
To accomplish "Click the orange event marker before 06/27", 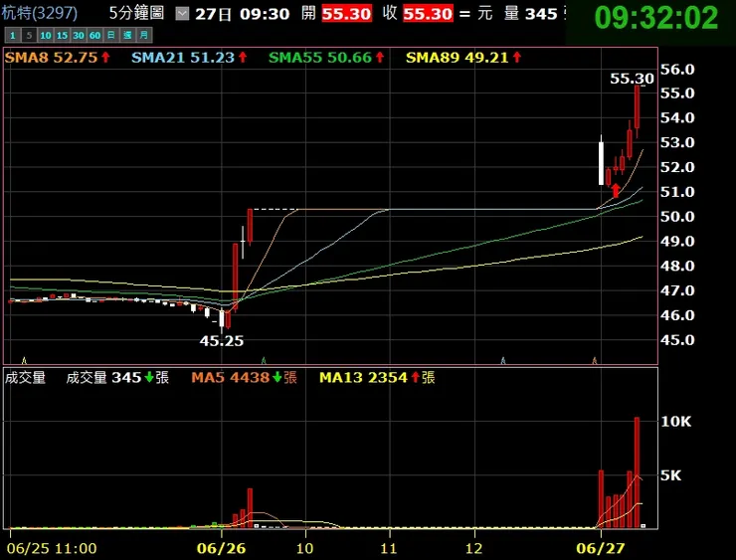I will 595,360.
